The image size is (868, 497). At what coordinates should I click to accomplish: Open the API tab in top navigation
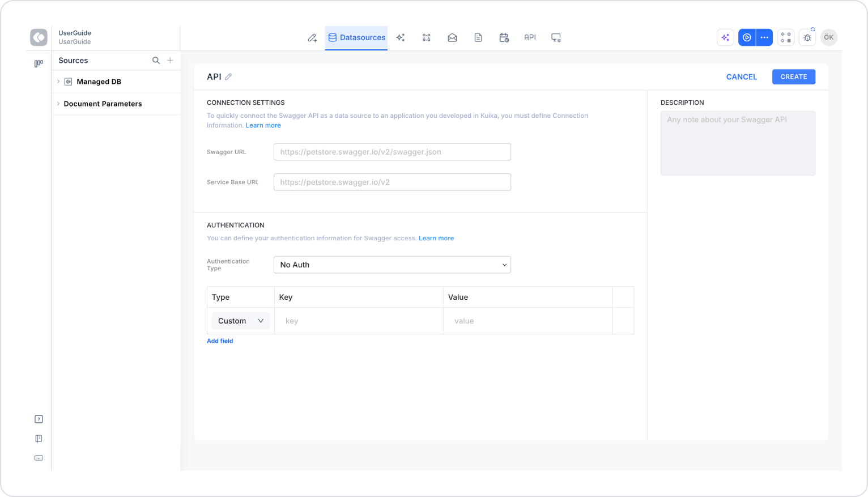coord(530,37)
